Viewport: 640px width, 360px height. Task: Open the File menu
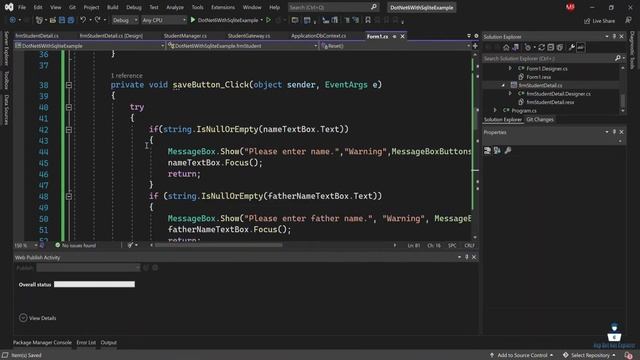(22, 7)
